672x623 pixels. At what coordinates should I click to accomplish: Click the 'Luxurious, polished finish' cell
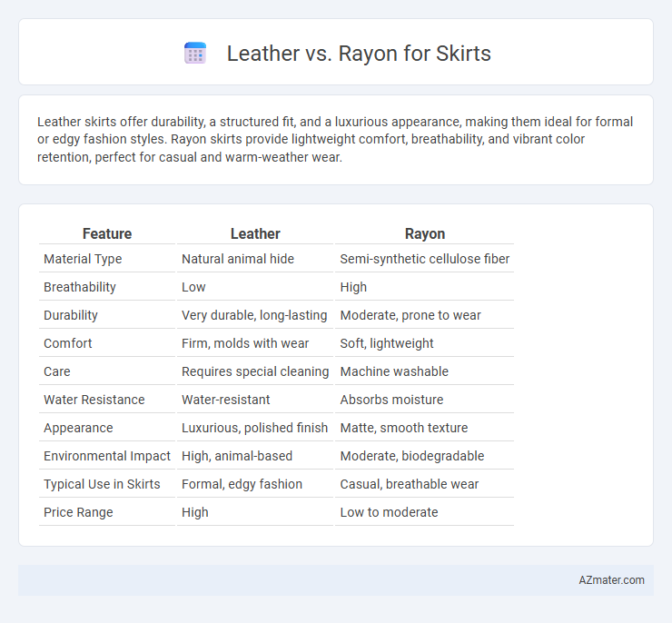(254, 428)
